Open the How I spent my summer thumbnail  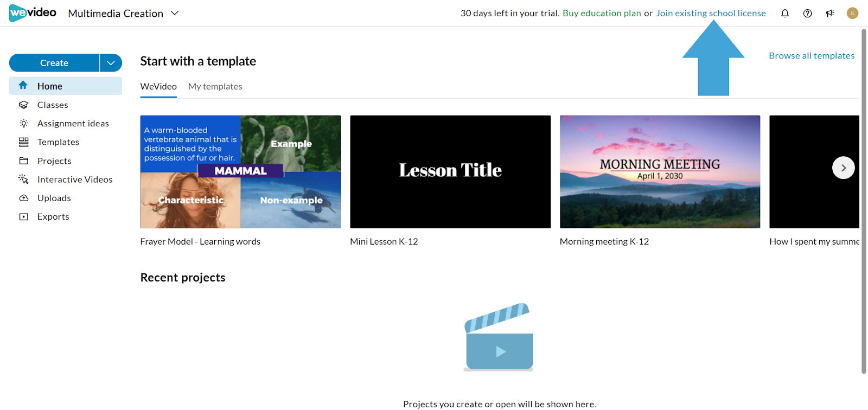coord(814,171)
